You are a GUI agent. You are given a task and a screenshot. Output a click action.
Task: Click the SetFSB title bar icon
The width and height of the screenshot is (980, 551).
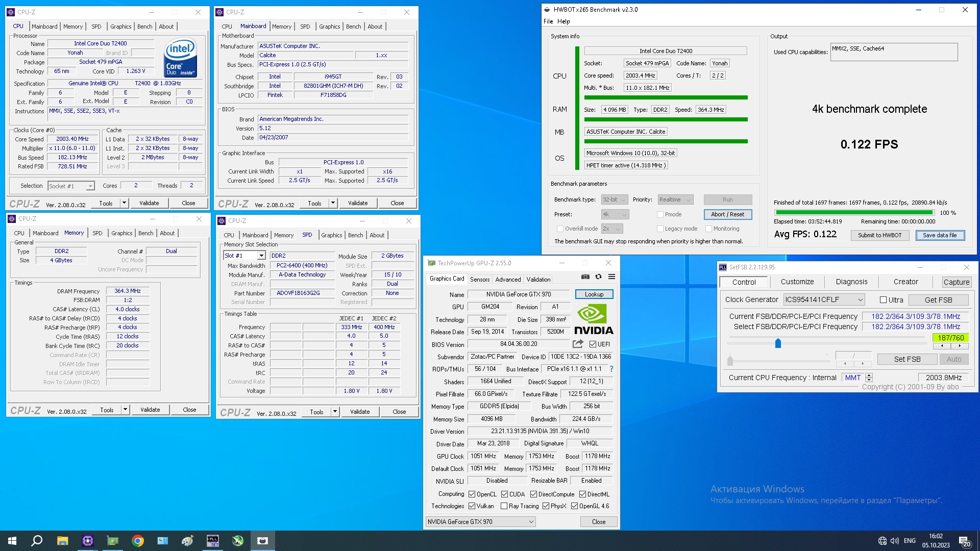tap(723, 267)
